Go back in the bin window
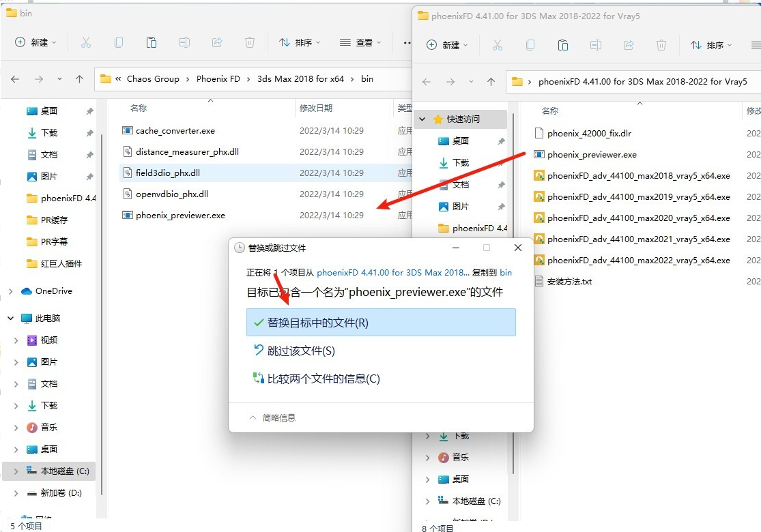Screen dimensions: 761x532 point(15,79)
